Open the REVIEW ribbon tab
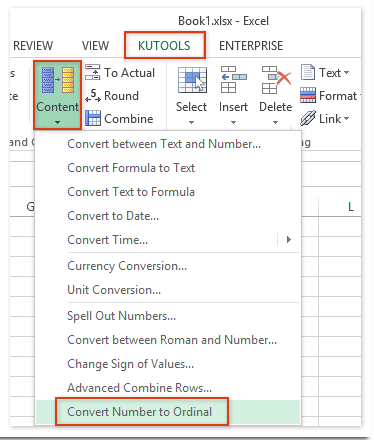 tap(33, 46)
